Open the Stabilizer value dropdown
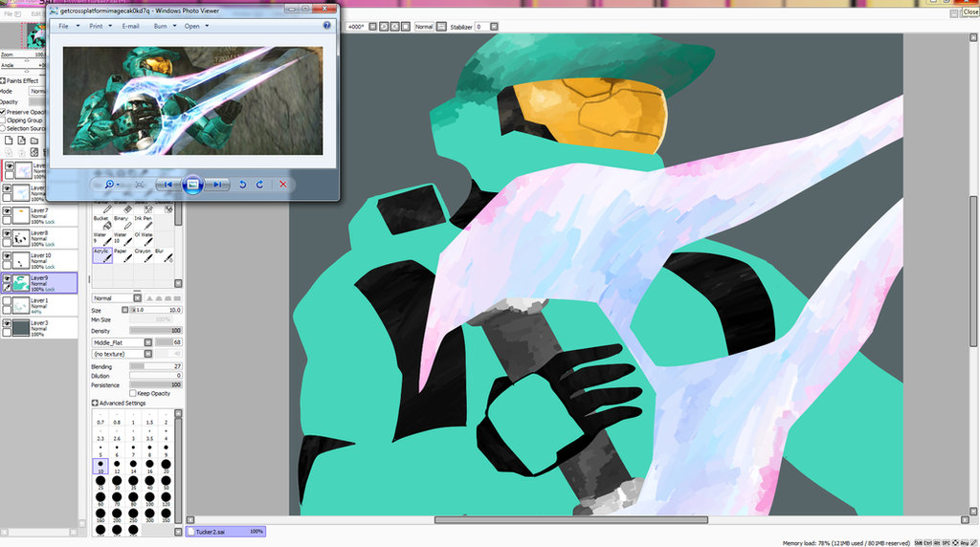 tap(494, 27)
